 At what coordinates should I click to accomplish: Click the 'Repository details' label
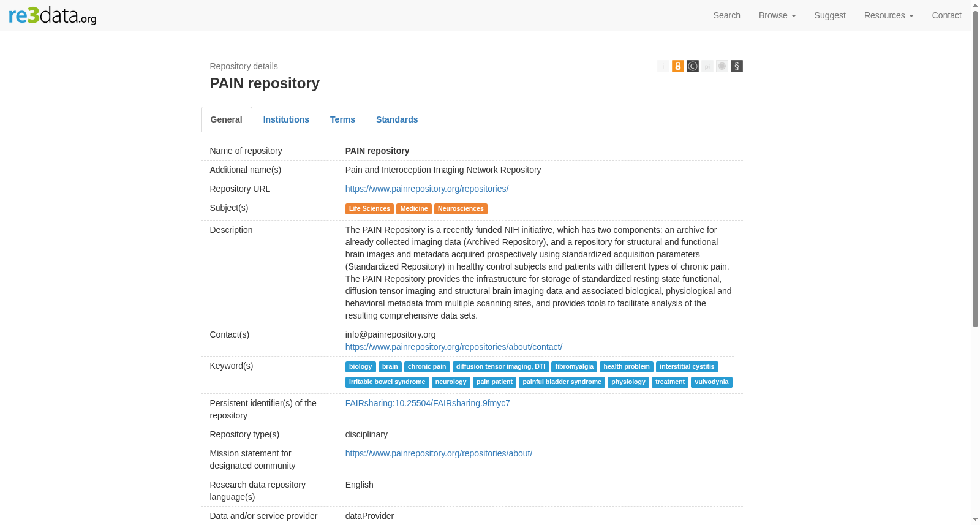tap(244, 66)
